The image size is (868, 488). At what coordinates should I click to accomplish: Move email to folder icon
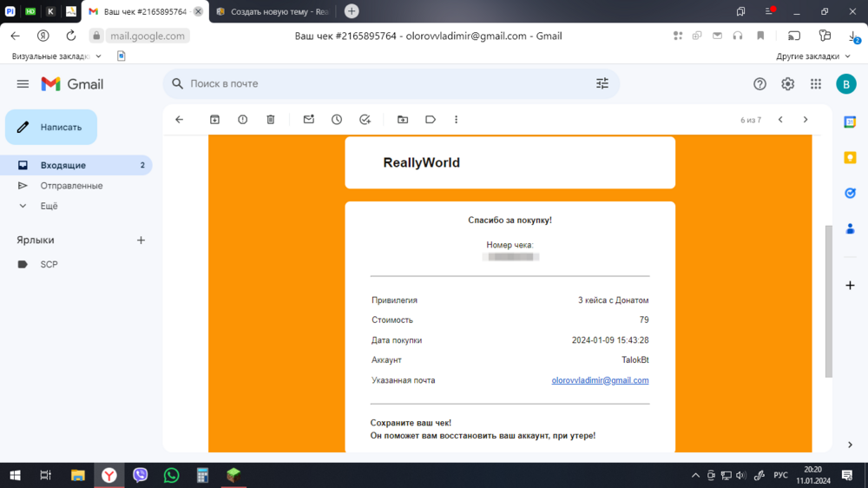pyautogui.click(x=403, y=120)
